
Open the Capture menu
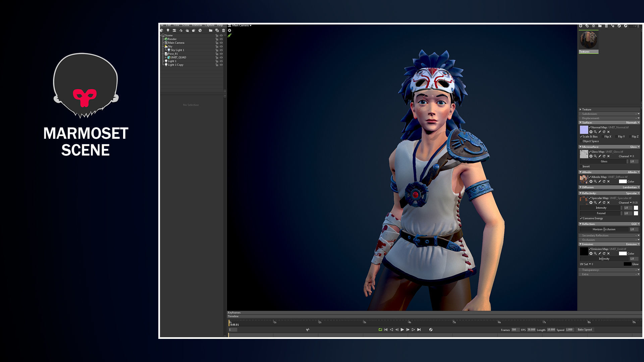pos(210,25)
